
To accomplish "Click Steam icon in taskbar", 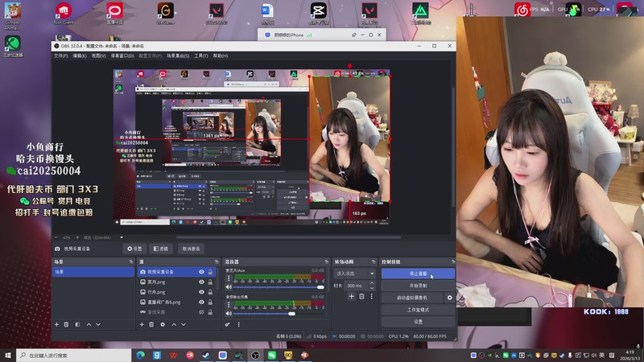I will [x=206, y=355].
